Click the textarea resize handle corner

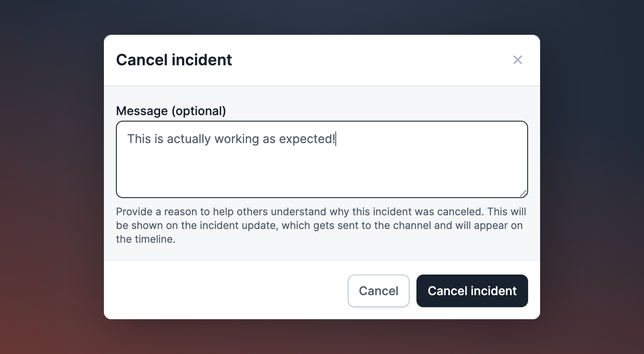coord(523,194)
